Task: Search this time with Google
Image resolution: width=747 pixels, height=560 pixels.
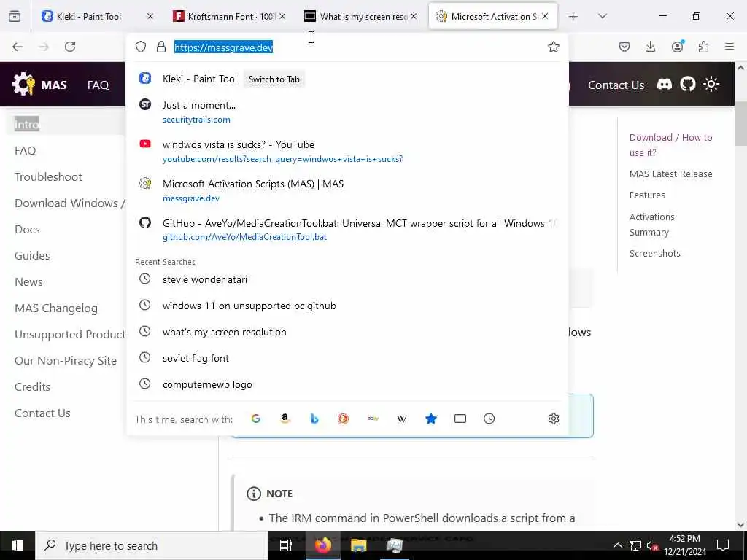Action: (x=256, y=419)
